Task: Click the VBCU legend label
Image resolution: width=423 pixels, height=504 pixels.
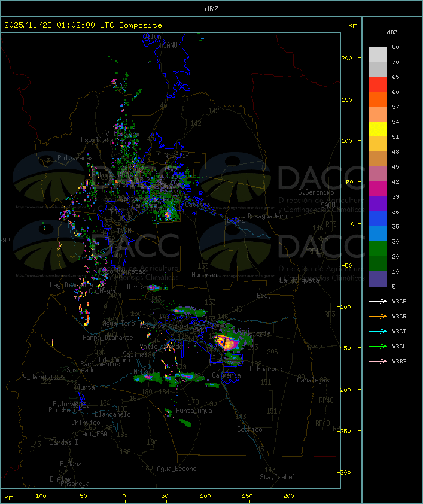Action: point(399,346)
